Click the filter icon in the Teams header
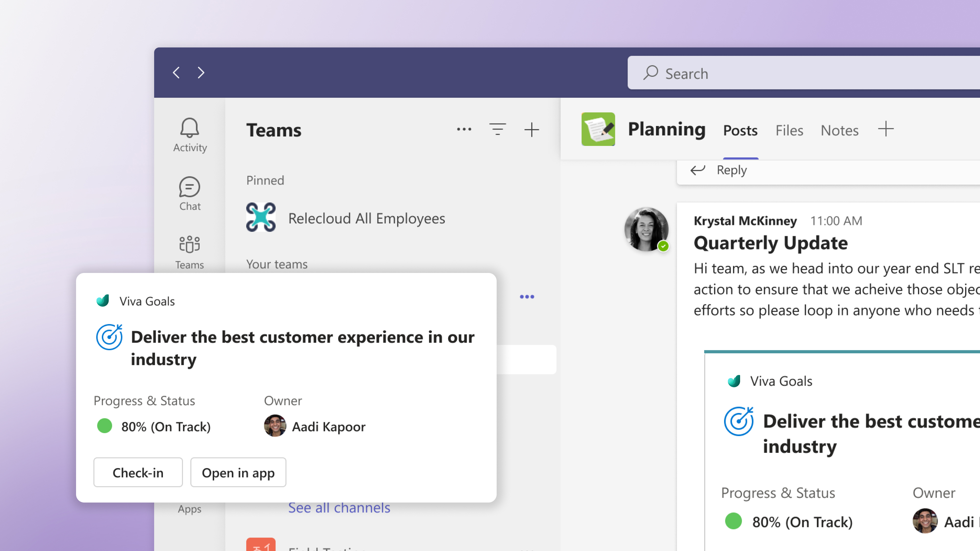980x551 pixels. 498,130
